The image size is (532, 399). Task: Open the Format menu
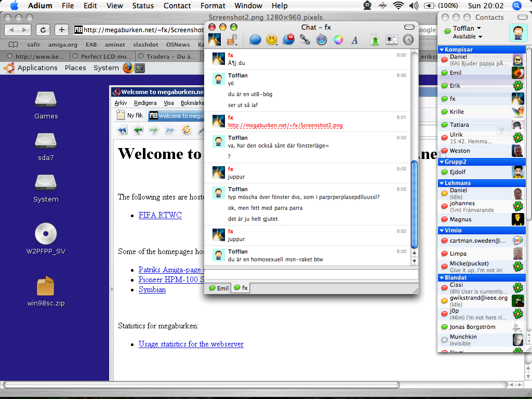point(213,6)
